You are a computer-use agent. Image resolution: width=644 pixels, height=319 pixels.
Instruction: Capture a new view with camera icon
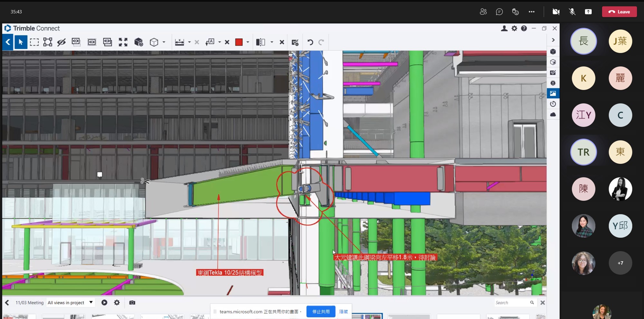(x=132, y=303)
